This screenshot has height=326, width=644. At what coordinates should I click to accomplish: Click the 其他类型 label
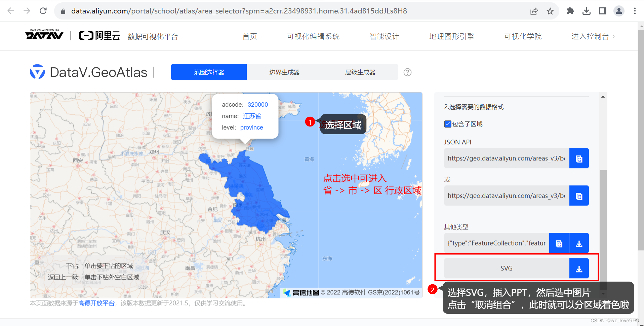(x=456, y=227)
